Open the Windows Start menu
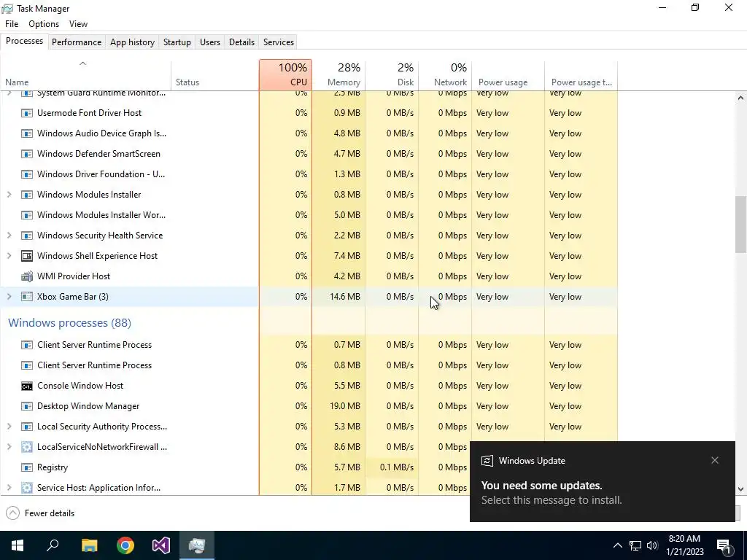The height and width of the screenshot is (560, 747). pyautogui.click(x=18, y=545)
